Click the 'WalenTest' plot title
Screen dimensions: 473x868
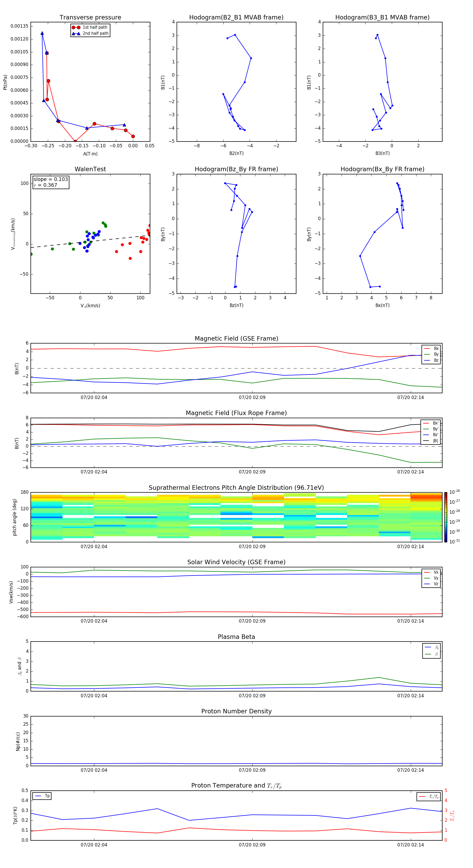click(90, 169)
